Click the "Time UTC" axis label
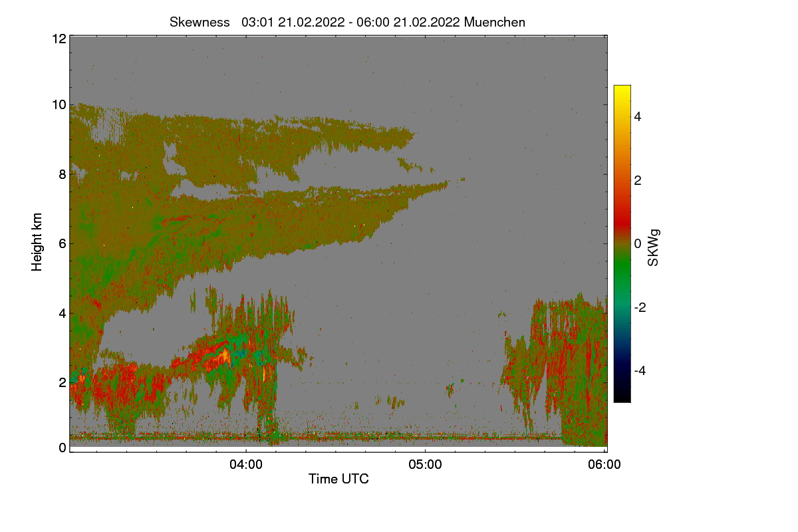The image size is (798, 532). tap(338, 479)
